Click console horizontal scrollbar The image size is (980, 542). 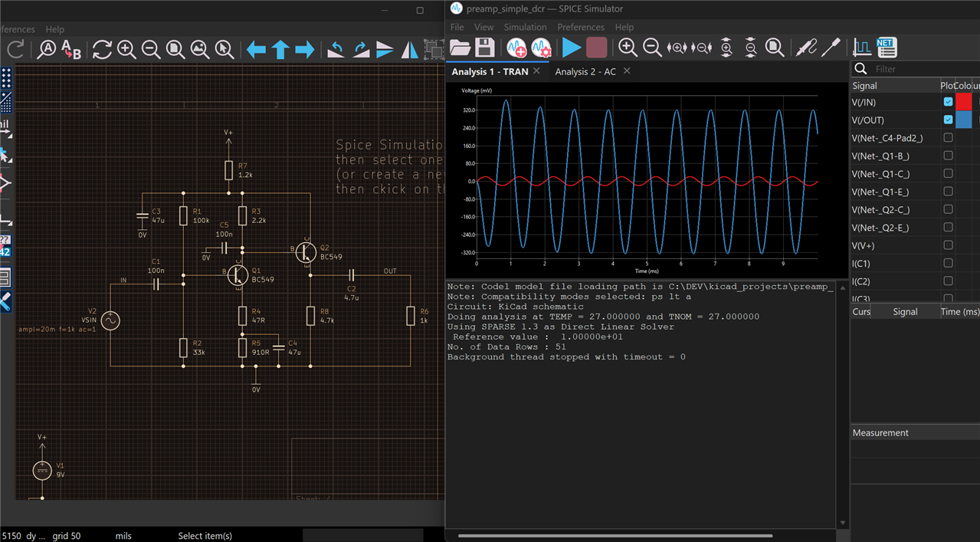click(615, 536)
